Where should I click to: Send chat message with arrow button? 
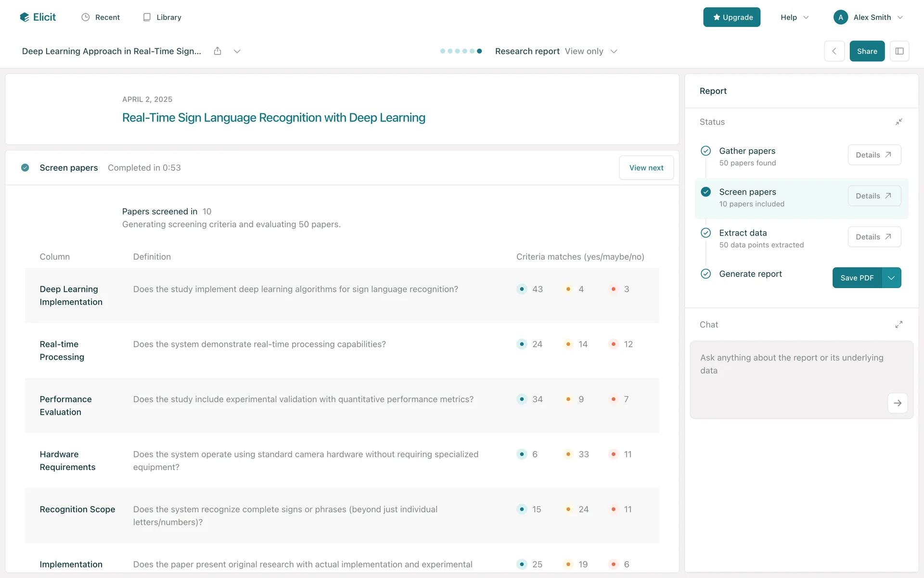click(897, 403)
